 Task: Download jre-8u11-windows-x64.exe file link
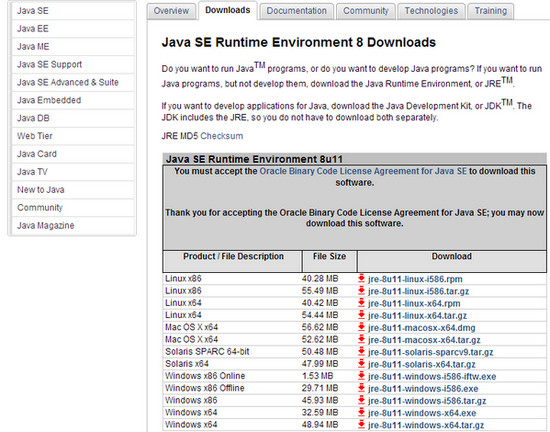422,413
